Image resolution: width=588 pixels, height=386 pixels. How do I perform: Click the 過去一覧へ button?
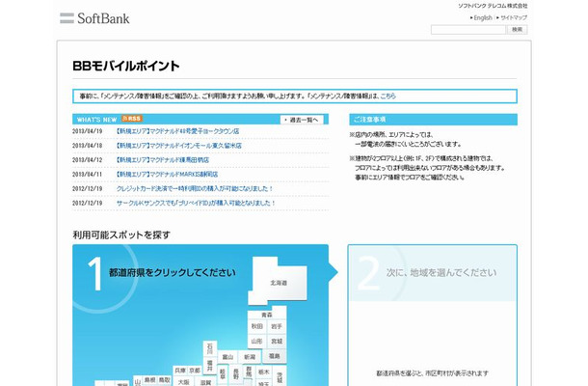pos(302,120)
